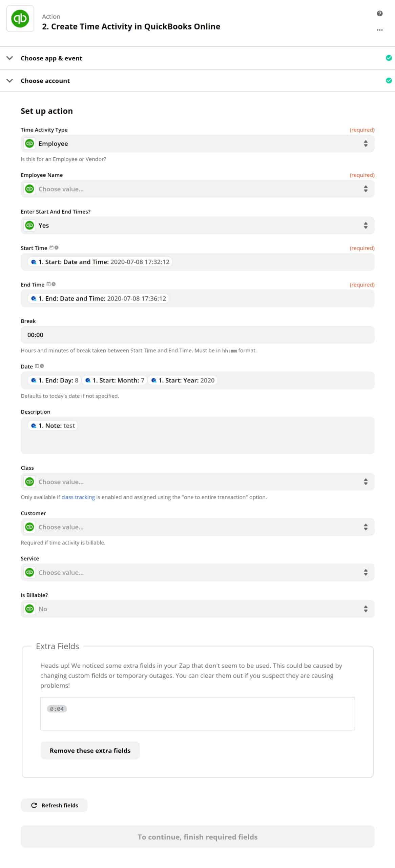Image resolution: width=395 pixels, height=868 pixels.
Task: Click the QuickBooks logo in the action header
Action: [20, 19]
